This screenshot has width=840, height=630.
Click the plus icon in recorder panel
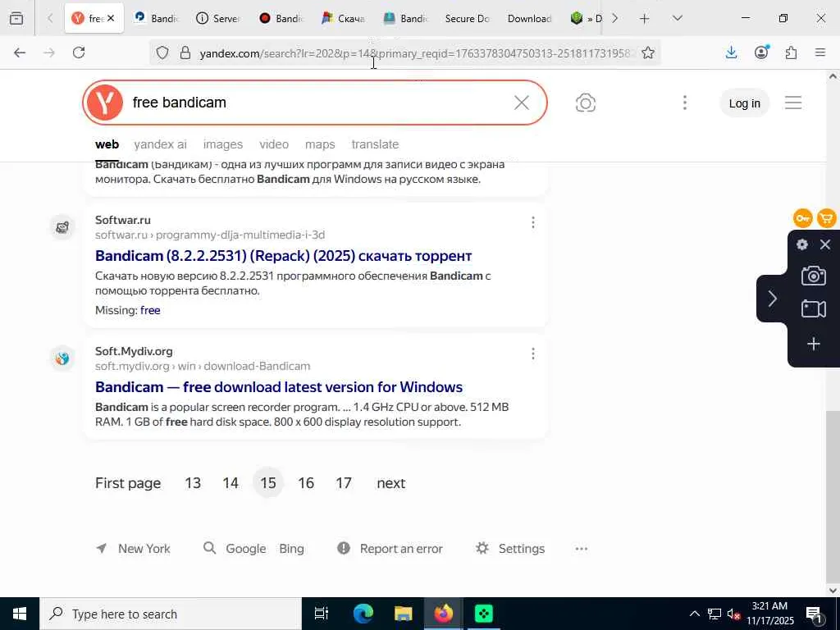pyautogui.click(x=813, y=344)
